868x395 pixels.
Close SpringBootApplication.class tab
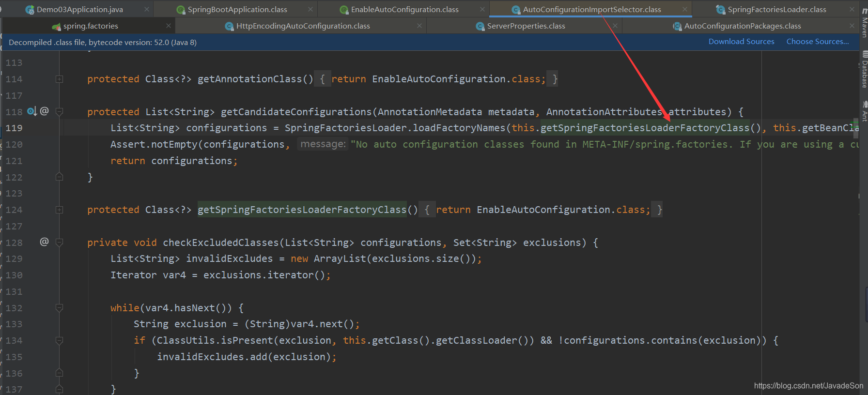pyautogui.click(x=310, y=9)
